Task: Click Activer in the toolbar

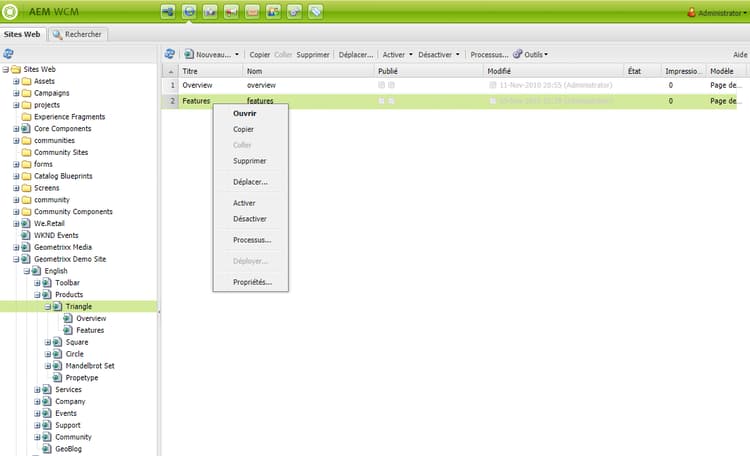Action: tap(394, 55)
